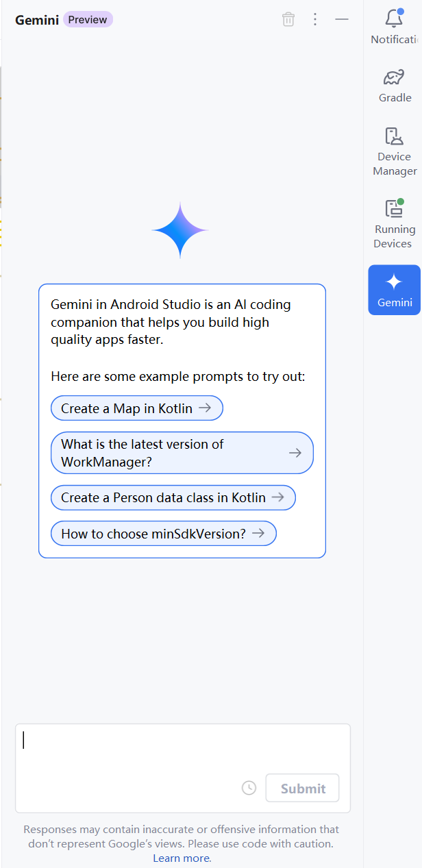Screen dimensions: 422x868
Task: Open prompt history via the clock icon
Action: point(248,788)
